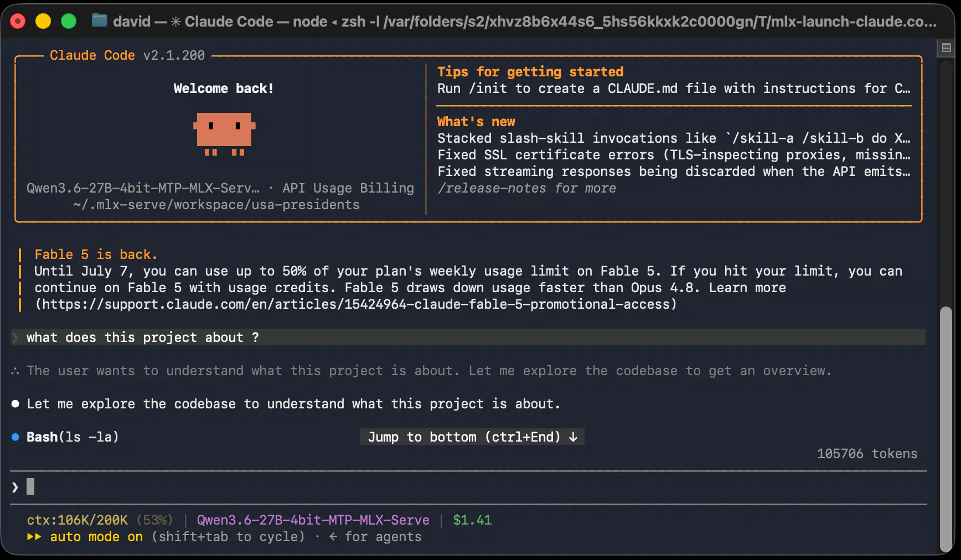Click the white bullet before "Let me explore"
This screenshot has width=961, height=560.
[x=15, y=404]
